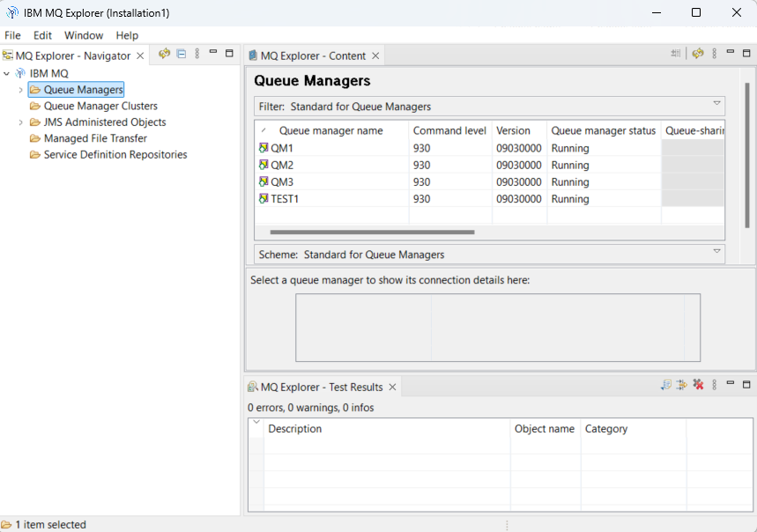Close the MQ Explorer - Test Results tab

point(393,387)
